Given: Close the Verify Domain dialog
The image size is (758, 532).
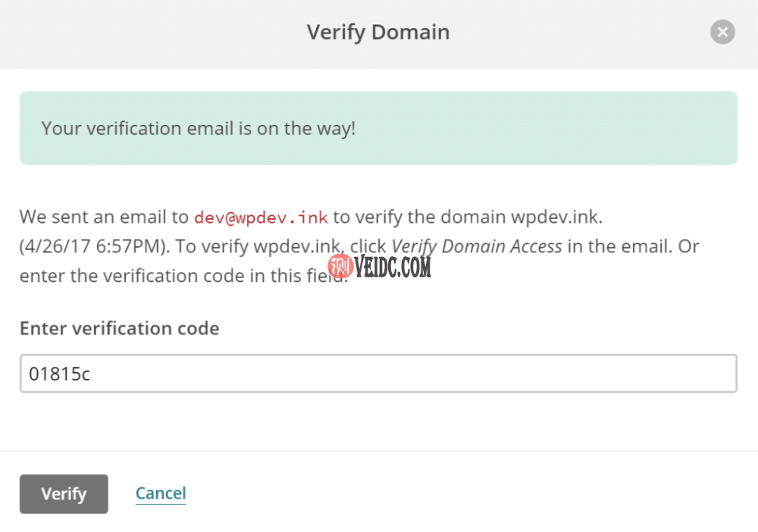Looking at the screenshot, I should pyautogui.click(x=722, y=33).
